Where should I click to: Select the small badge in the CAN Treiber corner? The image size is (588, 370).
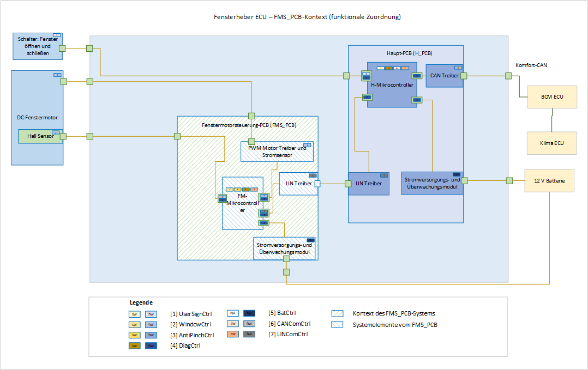458,68
